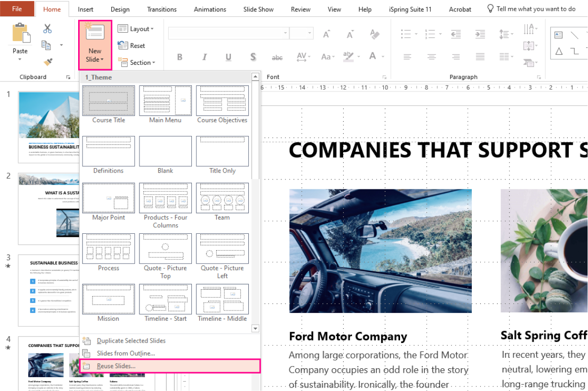Insert a text box shape
Viewport: 588px width, 391px height.
[x=559, y=35]
